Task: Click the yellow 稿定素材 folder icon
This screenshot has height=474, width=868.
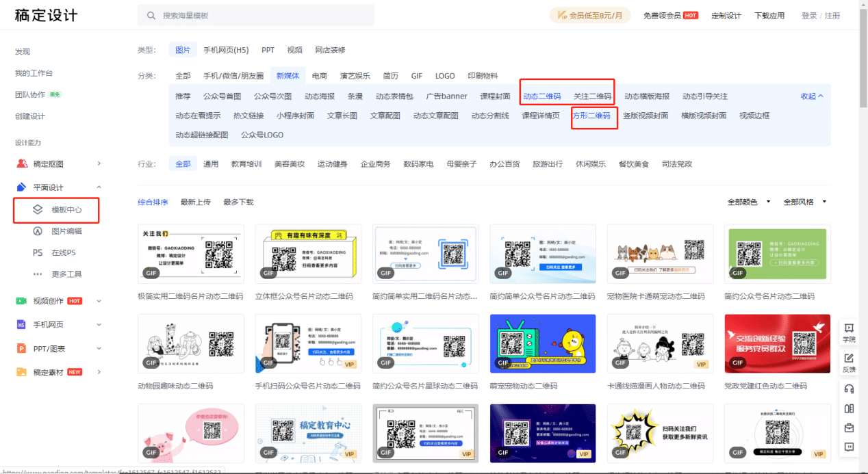Action: tap(21, 372)
